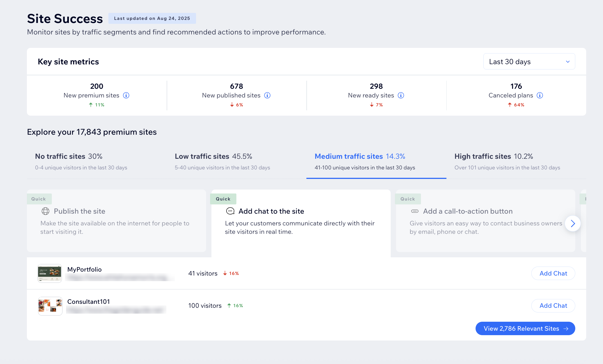Click info icon next to New premium sites
Image resolution: width=603 pixels, height=364 pixels.
(x=126, y=95)
